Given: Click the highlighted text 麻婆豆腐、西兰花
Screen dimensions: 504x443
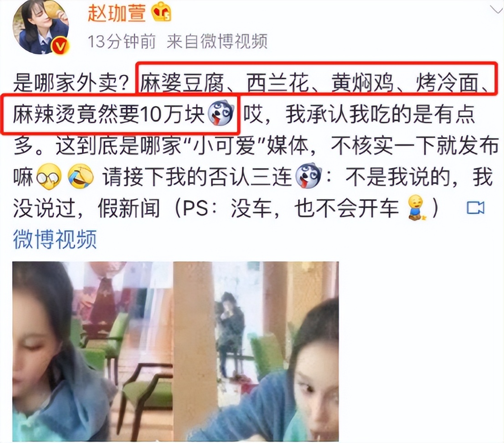Looking at the screenshot, I should (x=225, y=82).
